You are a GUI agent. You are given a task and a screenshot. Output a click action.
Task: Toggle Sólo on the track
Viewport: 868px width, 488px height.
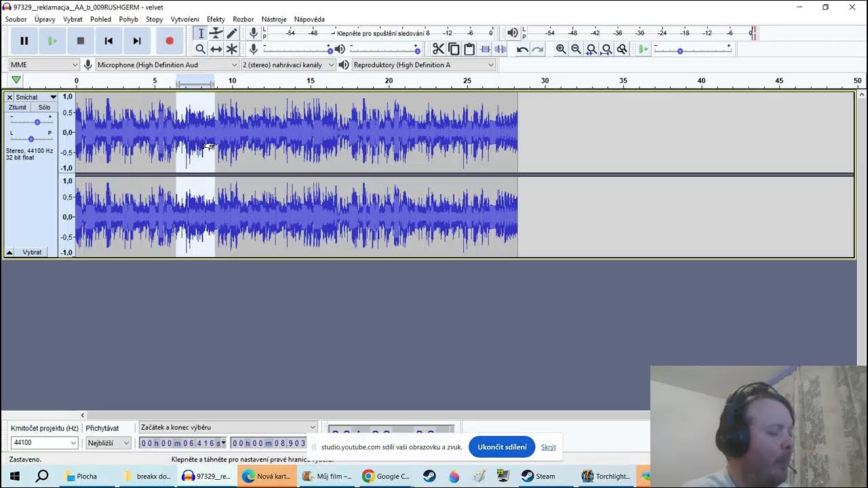pos(44,107)
